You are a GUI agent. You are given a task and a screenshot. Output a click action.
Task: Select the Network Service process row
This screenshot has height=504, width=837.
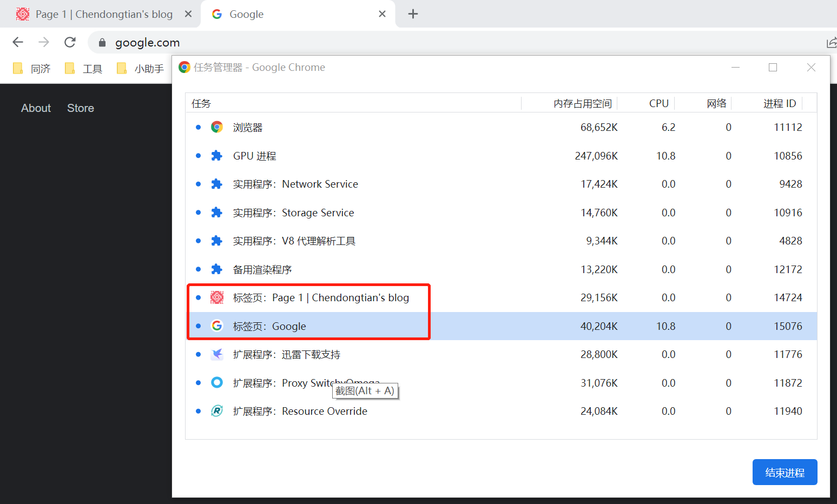click(379, 184)
